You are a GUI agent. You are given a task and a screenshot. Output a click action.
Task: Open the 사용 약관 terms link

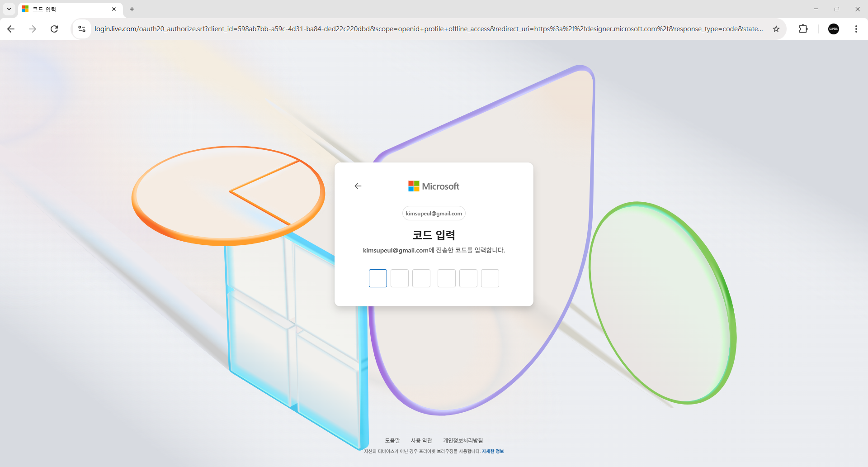(x=421, y=440)
